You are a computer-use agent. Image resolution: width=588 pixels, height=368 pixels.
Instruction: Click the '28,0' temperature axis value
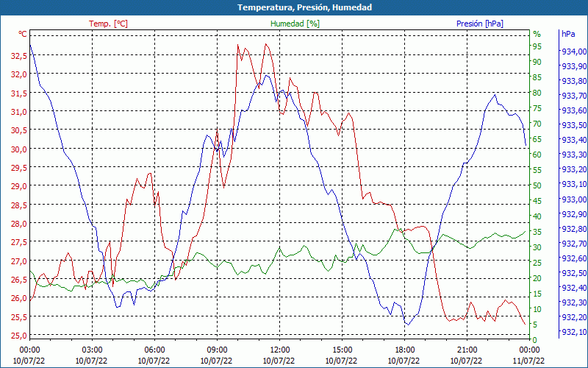click(x=19, y=224)
